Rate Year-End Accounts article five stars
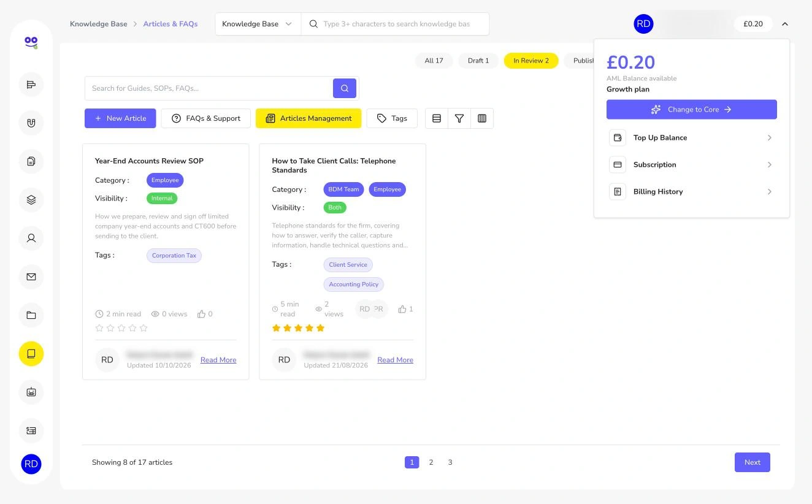Image resolution: width=812 pixels, height=504 pixels. 144,328
